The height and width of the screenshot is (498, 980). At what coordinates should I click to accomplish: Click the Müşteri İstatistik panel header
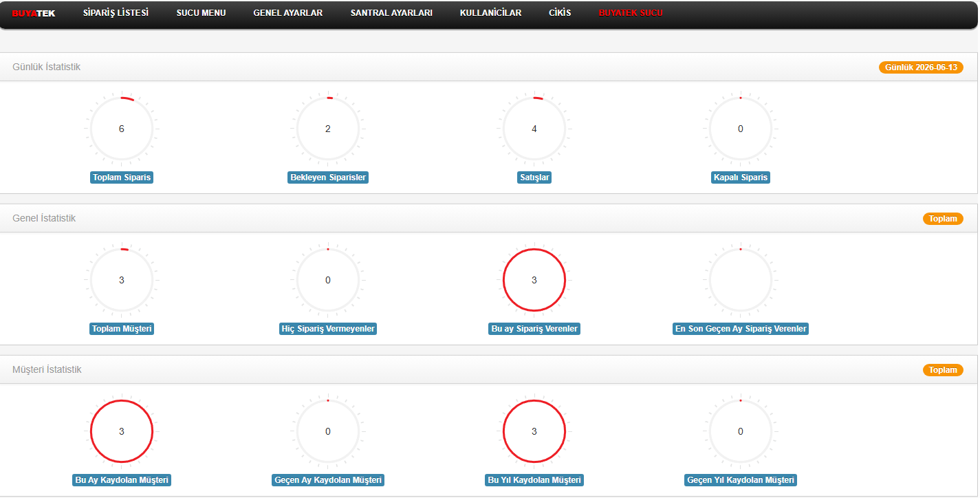coord(488,369)
